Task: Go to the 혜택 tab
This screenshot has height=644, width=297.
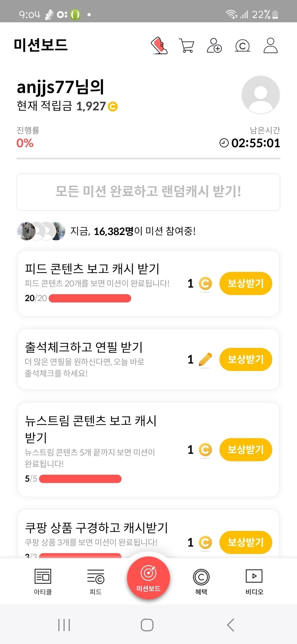Action: (201, 581)
